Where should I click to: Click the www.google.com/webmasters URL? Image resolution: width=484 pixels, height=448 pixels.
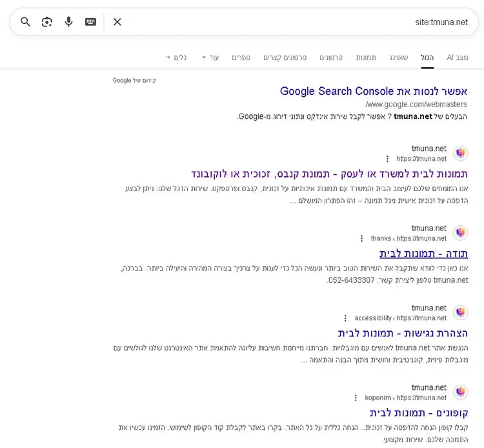click(x=416, y=105)
